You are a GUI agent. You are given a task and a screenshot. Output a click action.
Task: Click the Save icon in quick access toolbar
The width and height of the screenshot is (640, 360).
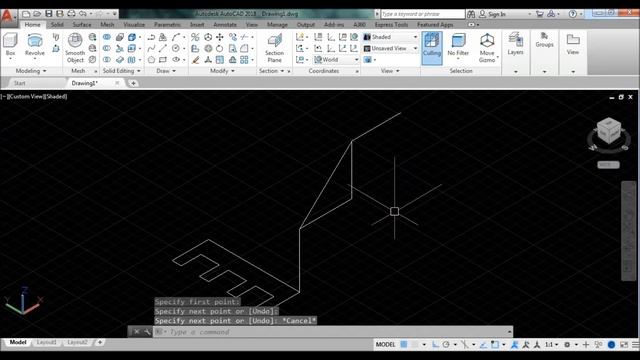49,14
